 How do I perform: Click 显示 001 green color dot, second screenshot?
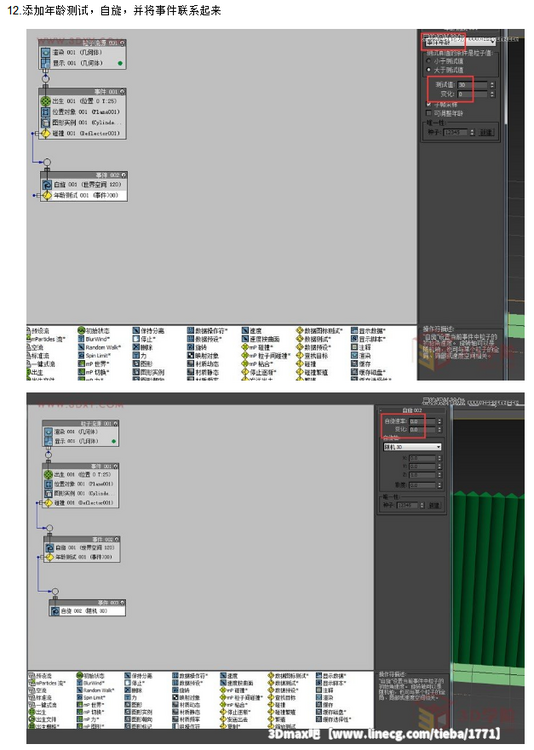pyautogui.click(x=114, y=441)
